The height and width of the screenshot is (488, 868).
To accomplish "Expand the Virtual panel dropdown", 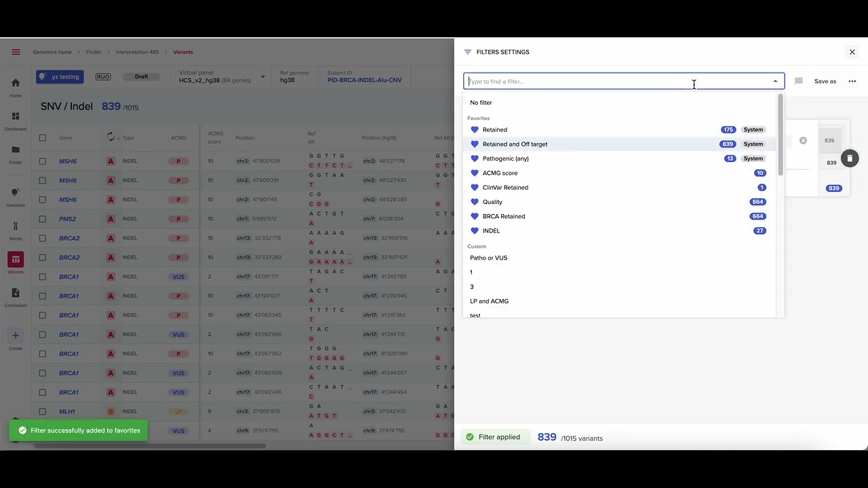I will point(262,77).
